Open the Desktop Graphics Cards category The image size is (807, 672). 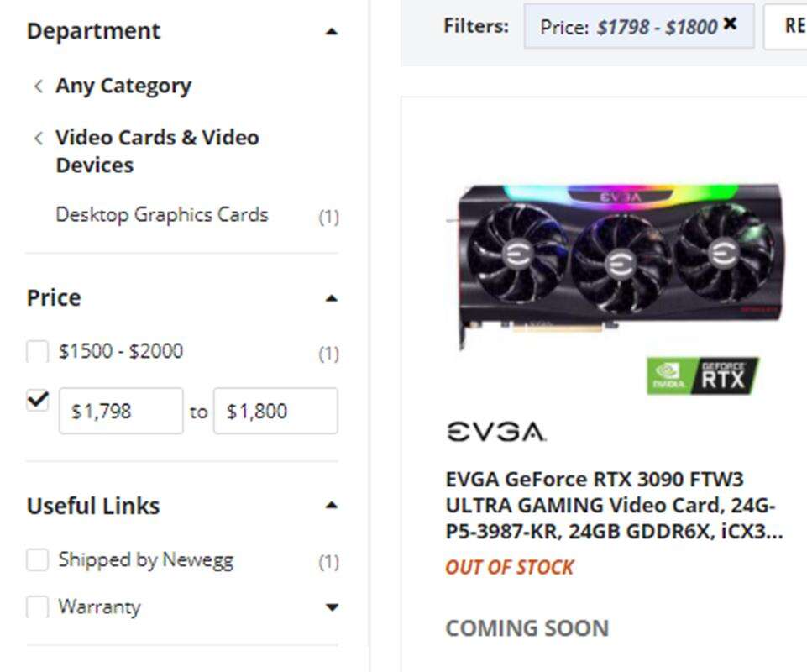point(161,215)
